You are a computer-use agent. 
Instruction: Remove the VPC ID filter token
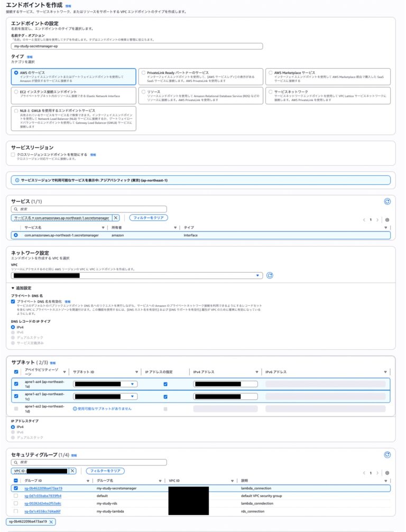tap(72, 471)
